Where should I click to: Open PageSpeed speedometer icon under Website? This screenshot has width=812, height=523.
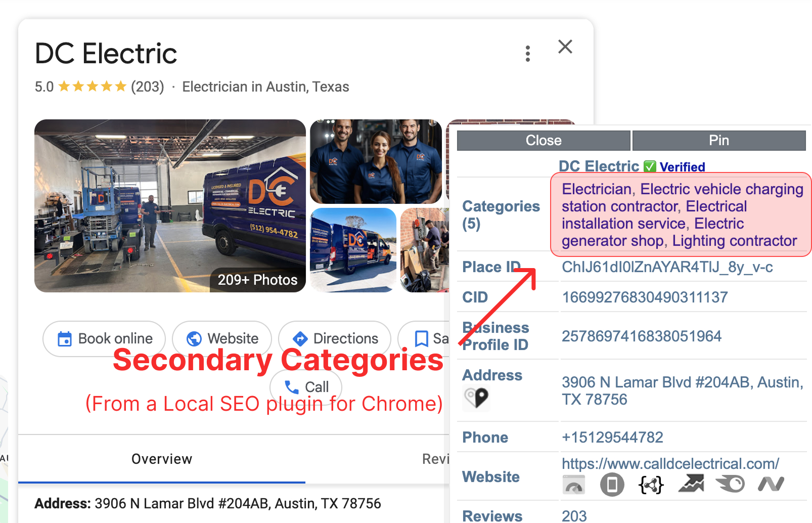[573, 485]
